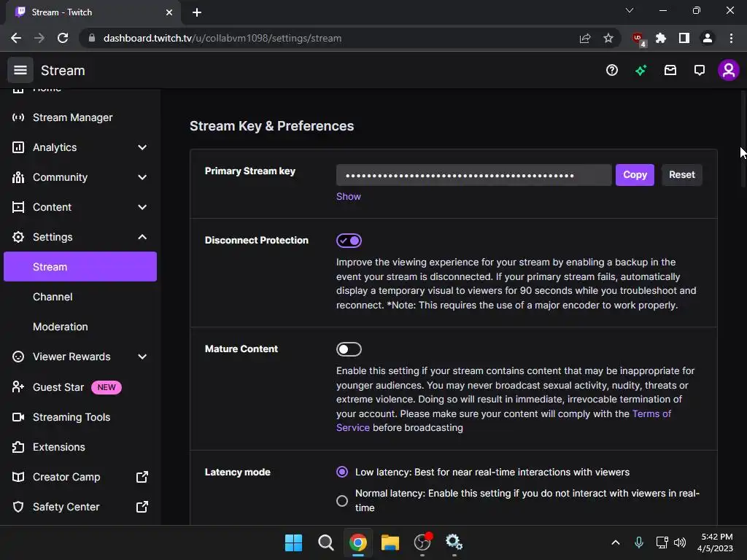This screenshot has width=747, height=560.
Task: Enable the Mature Content toggle
Action: pos(349,349)
